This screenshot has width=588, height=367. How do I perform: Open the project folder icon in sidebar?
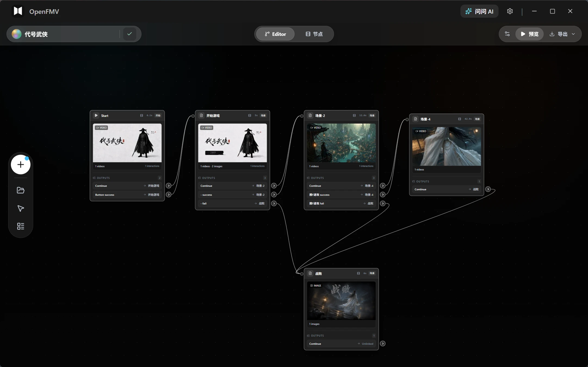coord(21,190)
